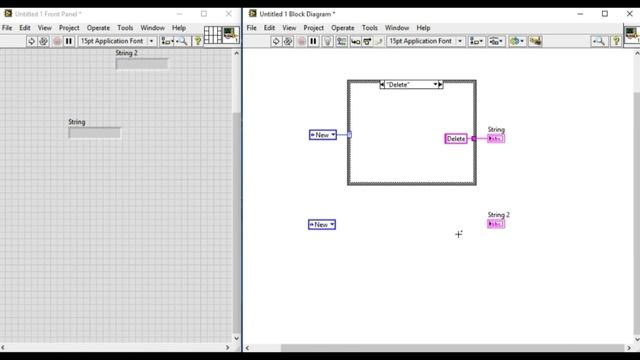This screenshot has height=360, width=640.
Task: Click VI icon in Front Panel corner
Action: click(x=231, y=35)
